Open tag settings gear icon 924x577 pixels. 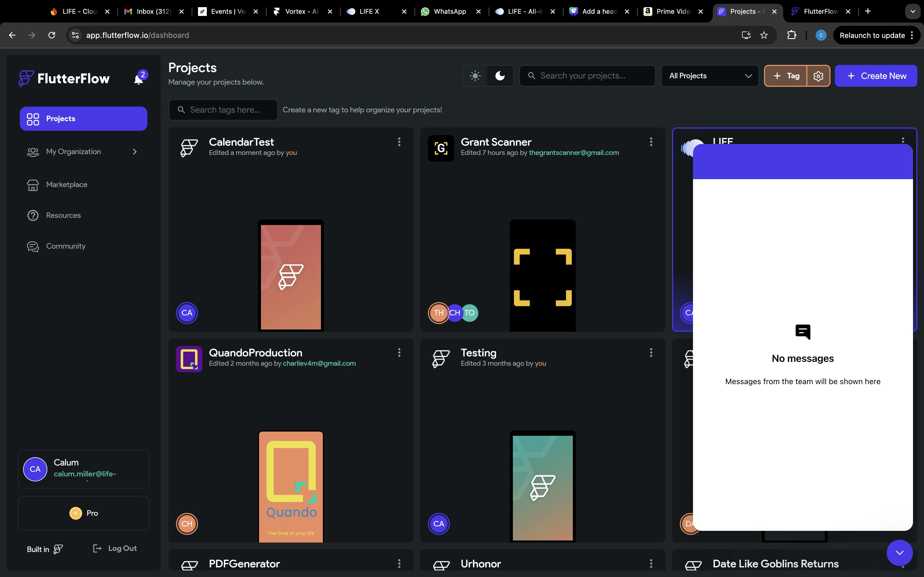(818, 76)
